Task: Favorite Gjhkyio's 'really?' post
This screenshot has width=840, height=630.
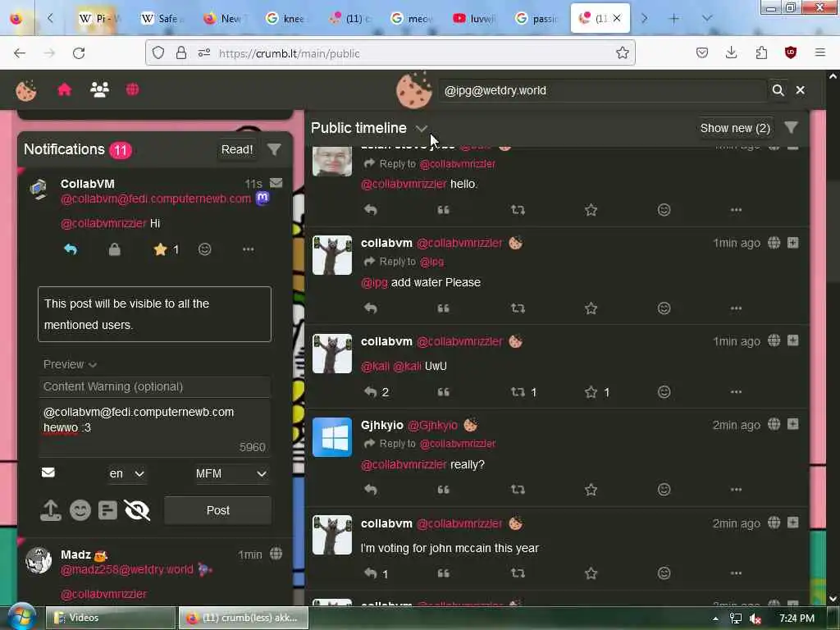Action: tap(591, 489)
